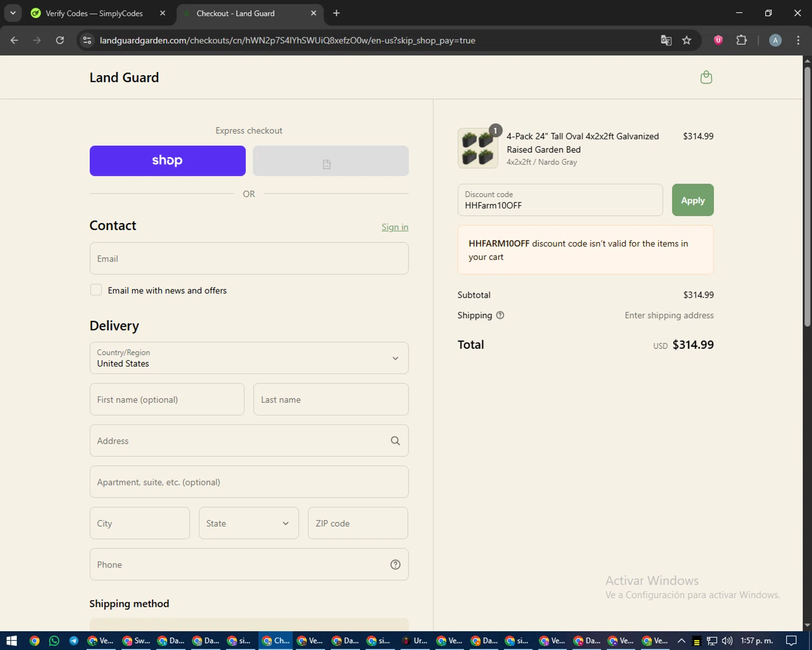This screenshot has height=650, width=812.
Task: Open the translate page icon
Action: 666,40
